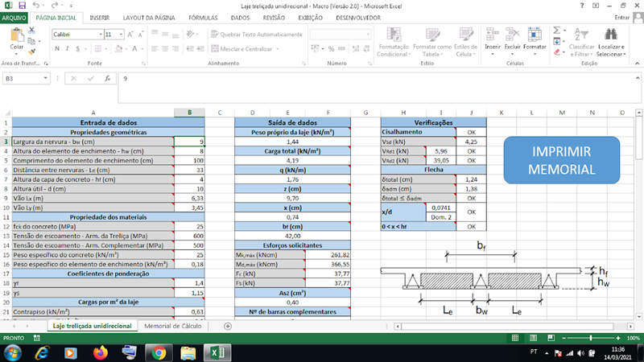The height and width of the screenshot is (362, 644).
Task: Click the cell borders icon
Action: tap(97, 49)
